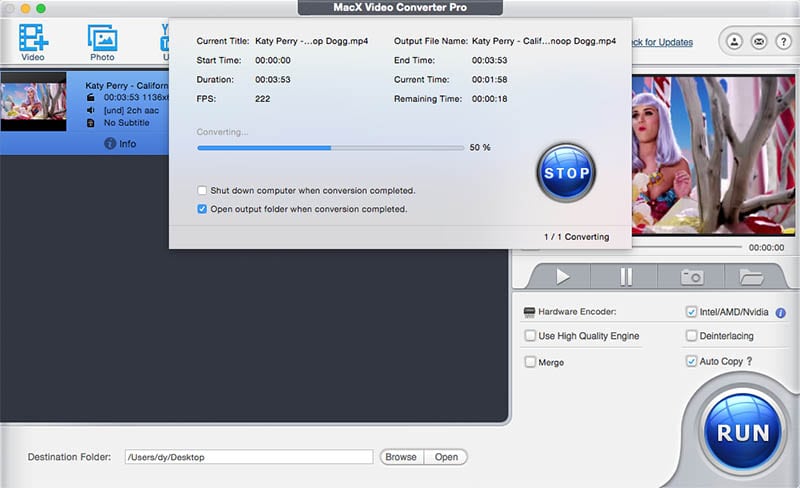The height and width of the screenshot is (488, 800).
Task: Open the destination folder with Open button
Action: [x=446, y=457]
